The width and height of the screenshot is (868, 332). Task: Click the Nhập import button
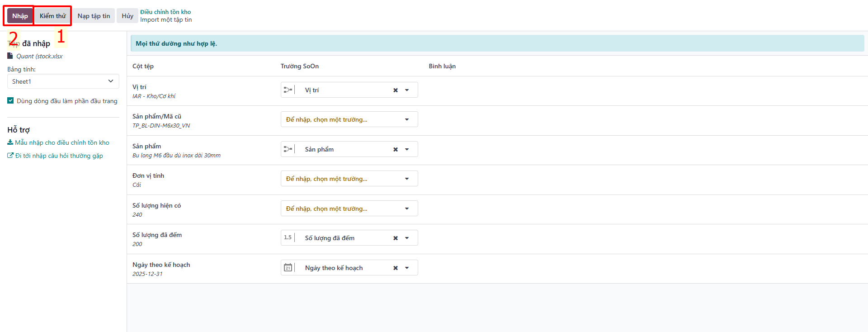tap(20, 16)
